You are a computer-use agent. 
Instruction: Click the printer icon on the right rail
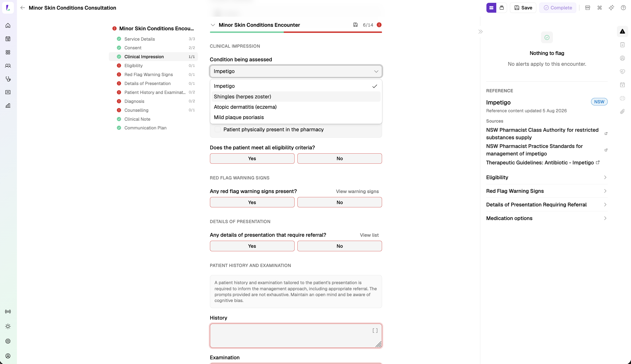(622, 98)
